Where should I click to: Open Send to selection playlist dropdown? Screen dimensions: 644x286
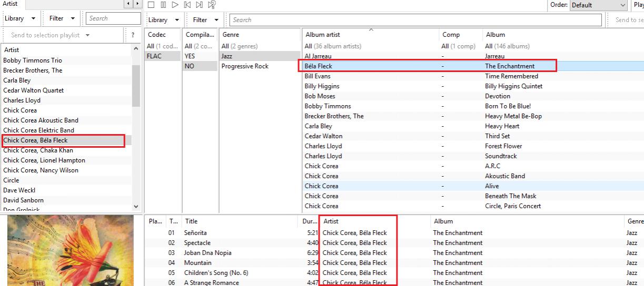tap(51, 35)
